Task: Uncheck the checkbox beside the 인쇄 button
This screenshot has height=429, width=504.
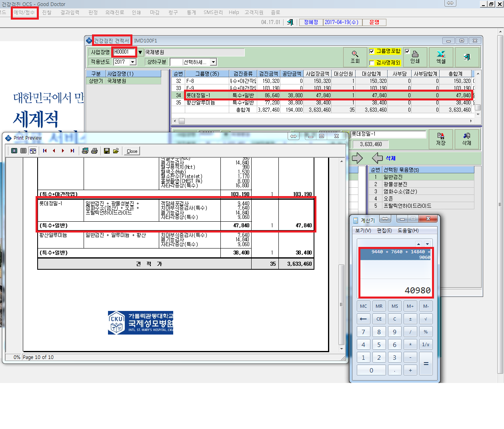Action: coord(407,51)
